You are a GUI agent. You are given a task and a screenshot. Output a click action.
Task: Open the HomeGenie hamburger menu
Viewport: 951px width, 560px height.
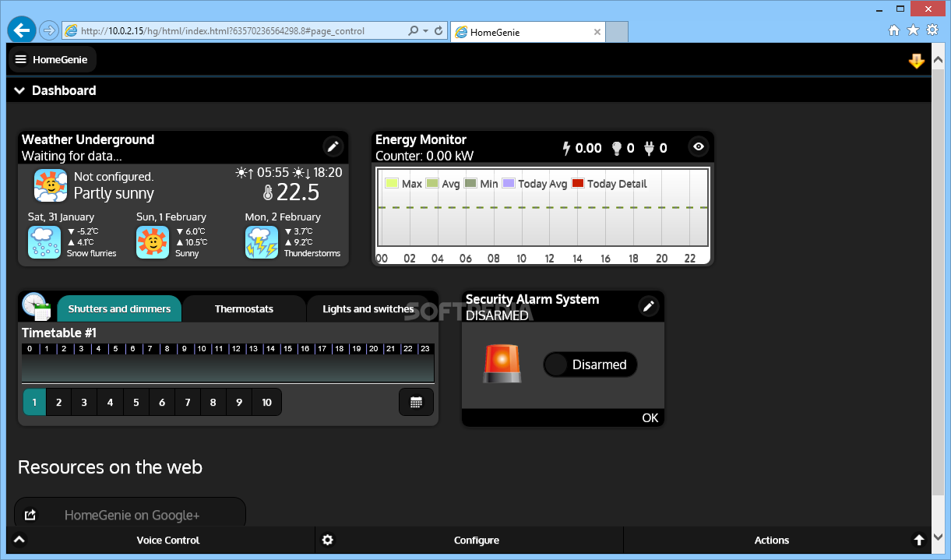coord(52,59)
